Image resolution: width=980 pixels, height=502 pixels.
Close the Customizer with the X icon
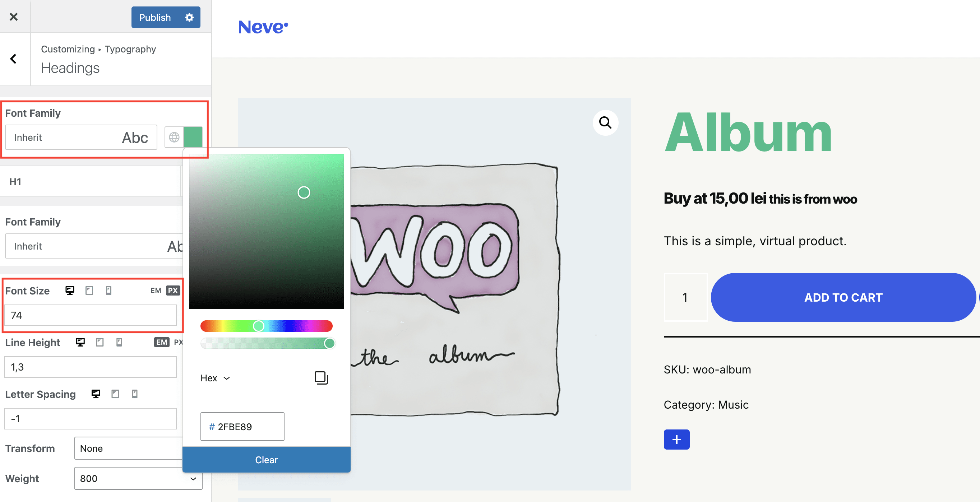point(14,17)
